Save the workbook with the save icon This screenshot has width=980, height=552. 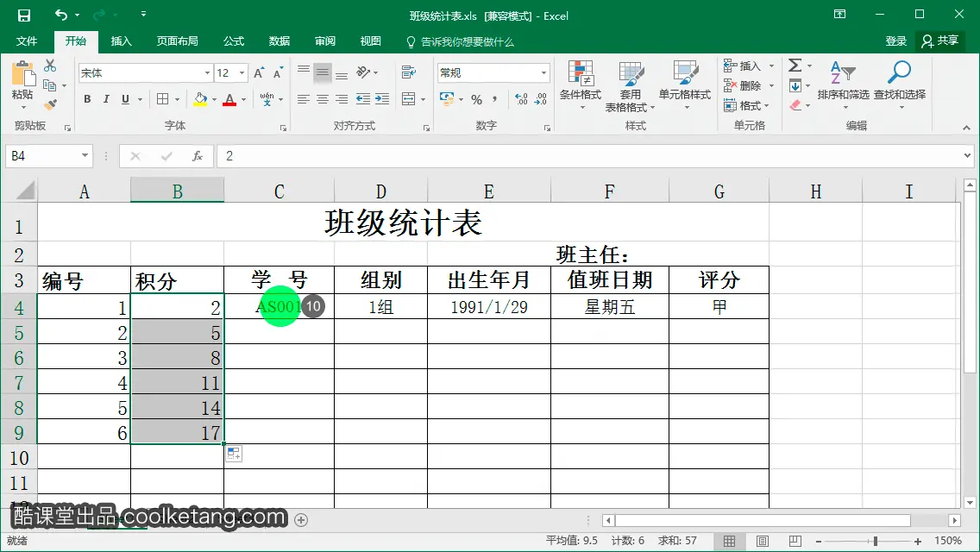click(24, 16)
